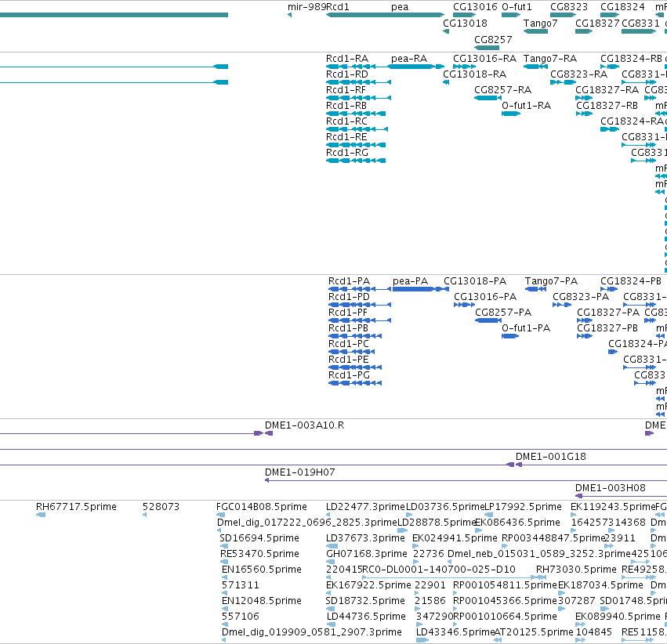The width and height of the screenshot is (667, 644).
Task: Click protein label Rcd1-PC
Action: point(348,344)
